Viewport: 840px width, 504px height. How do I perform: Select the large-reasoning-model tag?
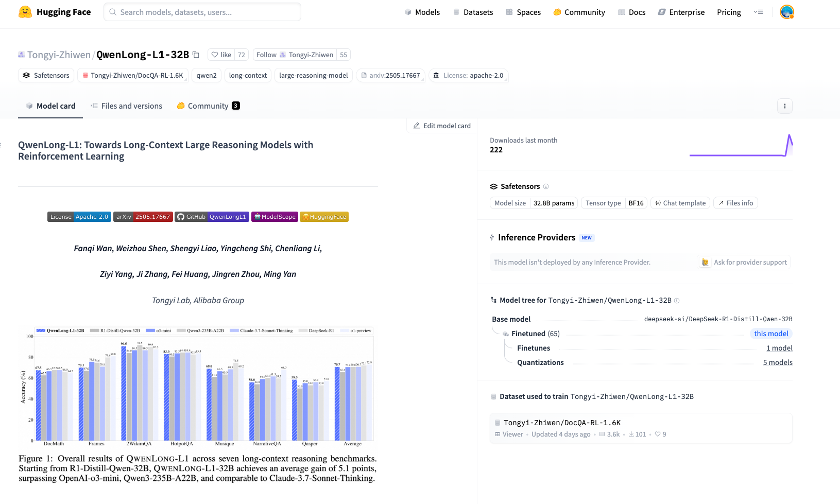314,75
